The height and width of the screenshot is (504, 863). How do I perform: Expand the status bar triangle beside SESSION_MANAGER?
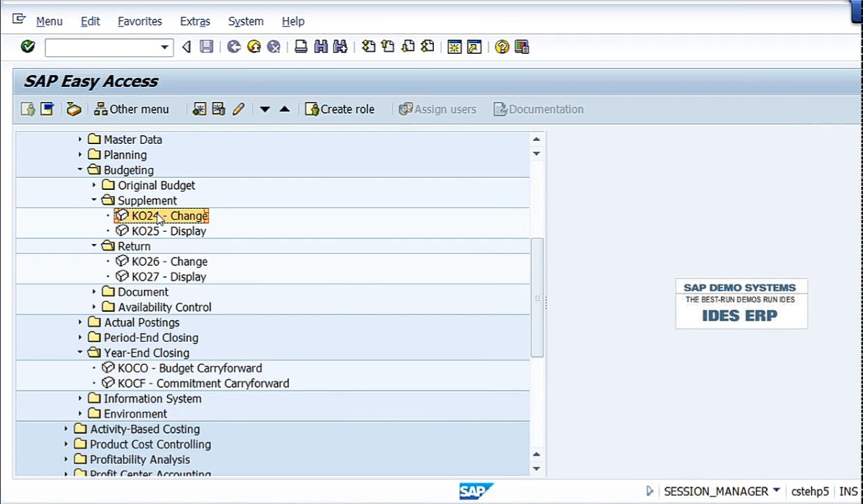click(x=649, y=491)
